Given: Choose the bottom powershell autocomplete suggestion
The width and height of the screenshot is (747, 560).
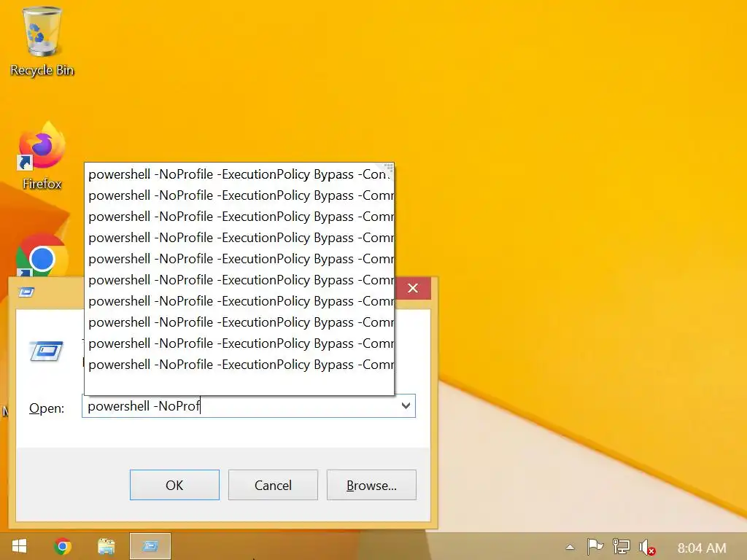Looking at the screenshot, I should pos(239,365).
